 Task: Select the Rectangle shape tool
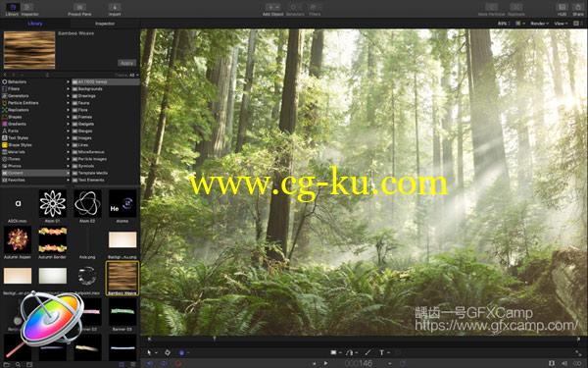[x=333, y=352]
